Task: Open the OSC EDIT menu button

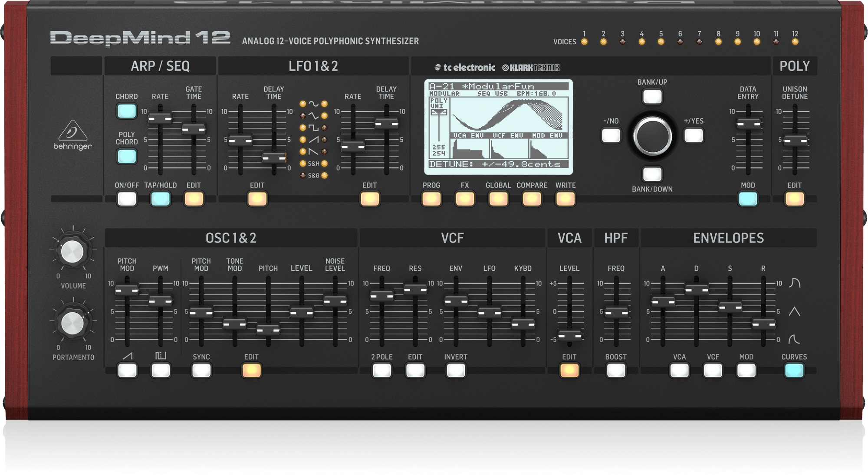Action: pos(251,370)
